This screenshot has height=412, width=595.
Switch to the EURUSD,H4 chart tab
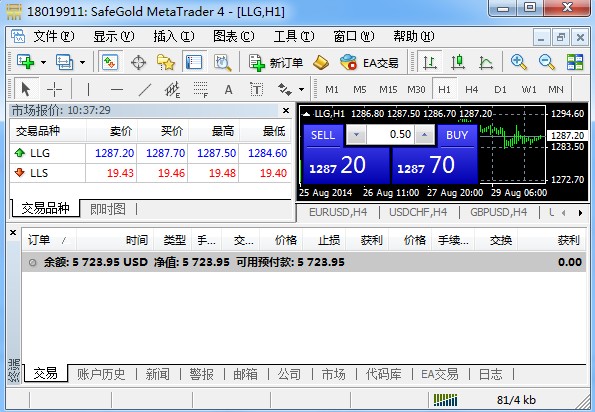point(338,212)
